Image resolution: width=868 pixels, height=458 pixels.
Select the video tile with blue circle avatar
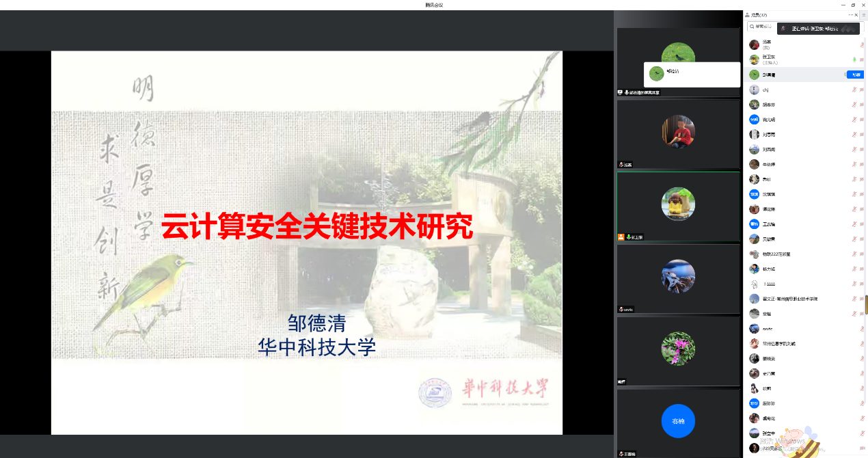678,423
